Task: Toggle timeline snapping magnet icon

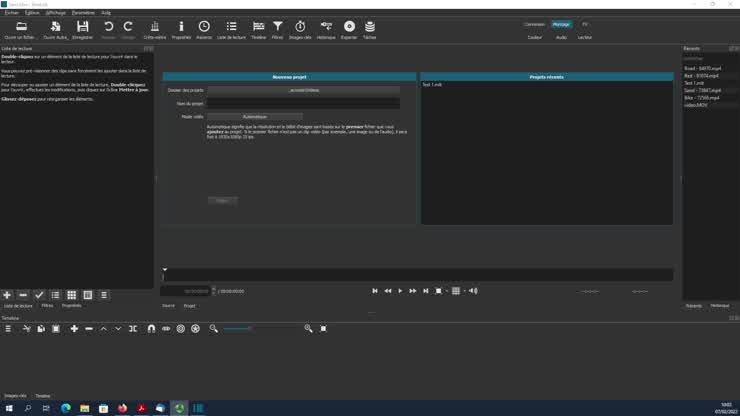Action: [x=151, y=328]
